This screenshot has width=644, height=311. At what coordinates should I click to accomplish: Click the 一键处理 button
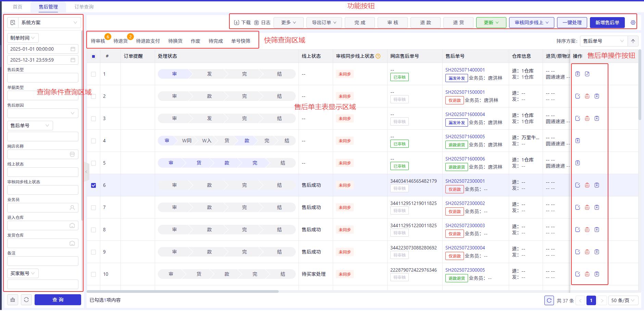tap(572, 23)
